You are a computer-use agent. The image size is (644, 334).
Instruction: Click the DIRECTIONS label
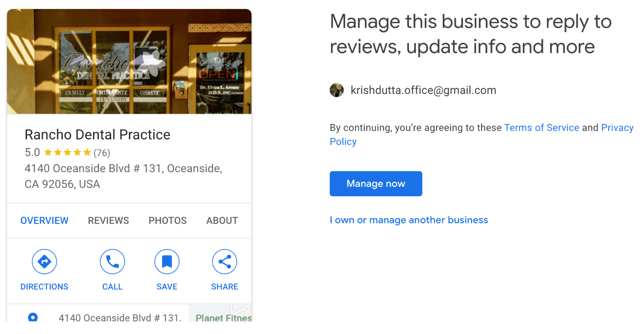(x=44, y=287)
